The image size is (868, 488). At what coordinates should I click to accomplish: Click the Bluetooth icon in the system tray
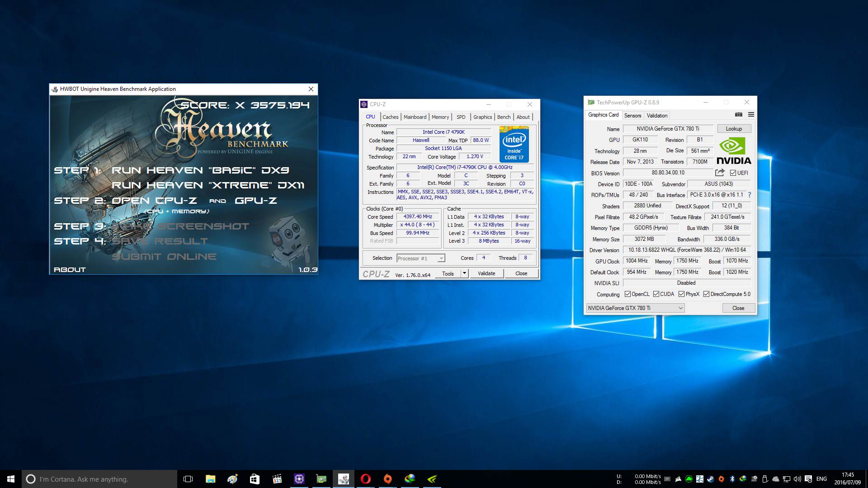coord(732,479)
